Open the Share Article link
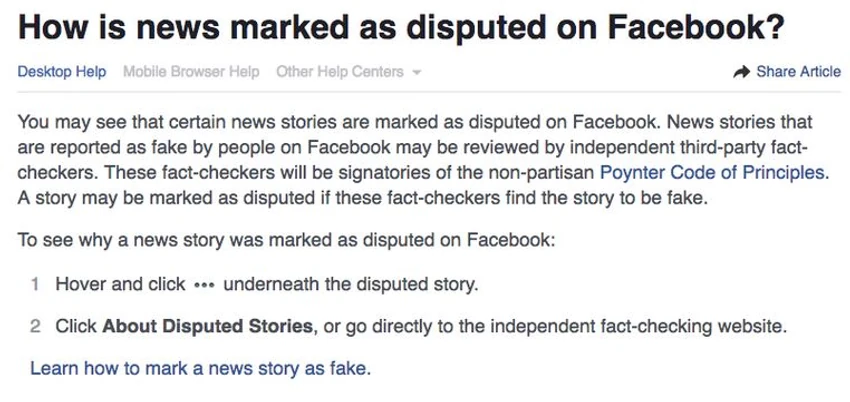The width and height of the screenshot is (850, 402). pos(787,72)
